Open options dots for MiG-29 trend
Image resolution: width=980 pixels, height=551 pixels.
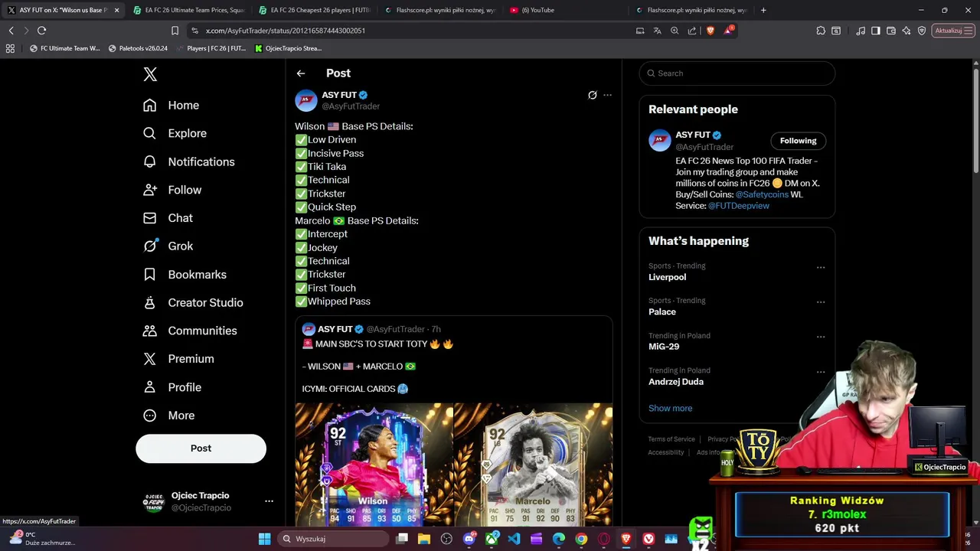click(821, 337)
